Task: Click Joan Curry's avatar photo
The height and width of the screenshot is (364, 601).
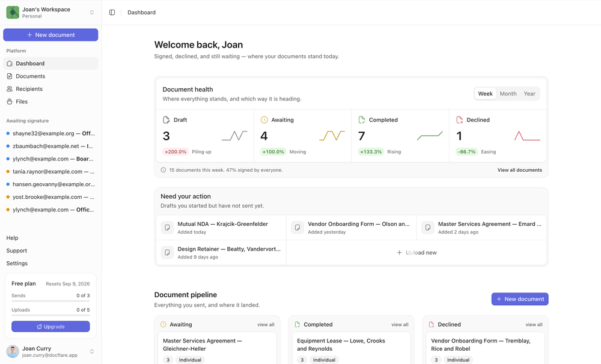Action: point(13,351)
